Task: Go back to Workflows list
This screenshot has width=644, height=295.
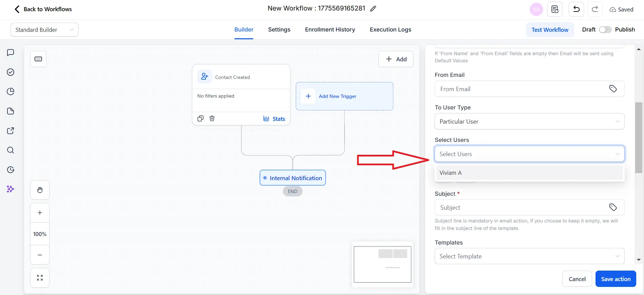Action: point(43,9)
